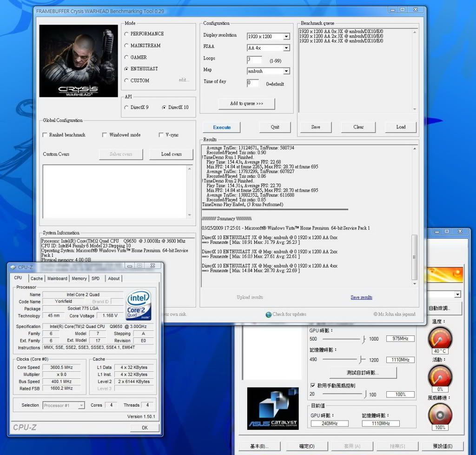Select the AA 2x entry in benchmark queue

pyautogui.click(x=341, y=36)
